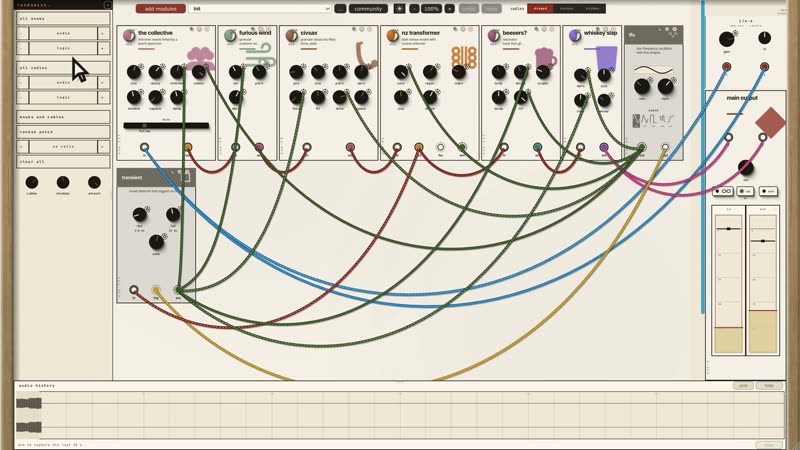Randomize all knobs
Viewport: 800px width, 450px height.
coord(63,18)
